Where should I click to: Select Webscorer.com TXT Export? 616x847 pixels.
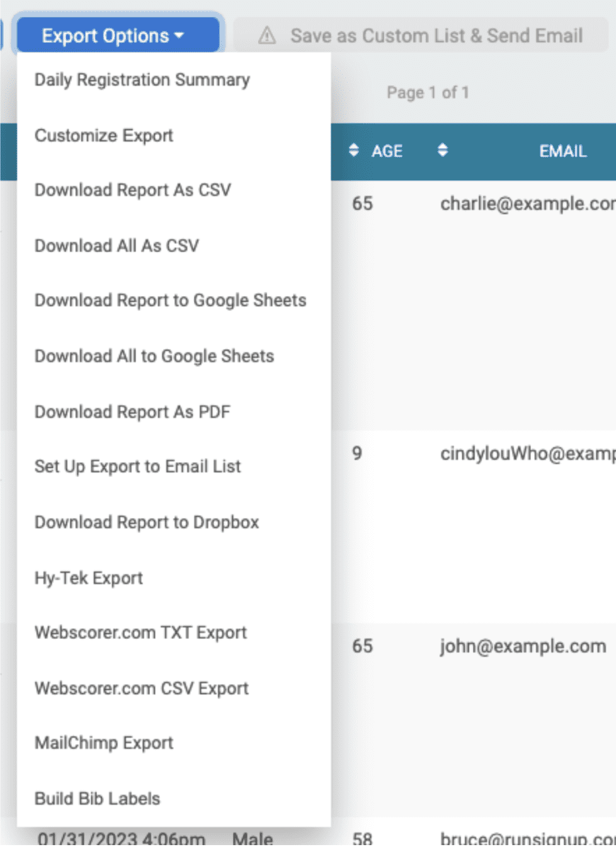coord(140,633)
